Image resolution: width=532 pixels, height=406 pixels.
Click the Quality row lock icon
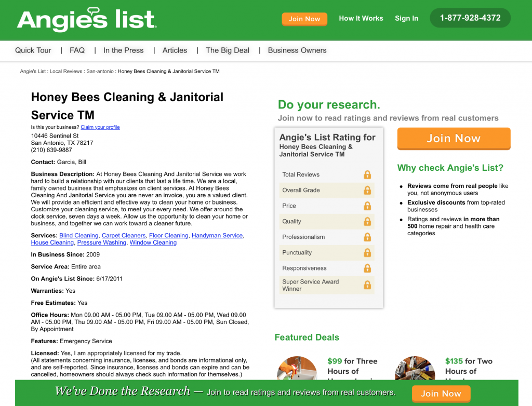(x=367, y=222)
